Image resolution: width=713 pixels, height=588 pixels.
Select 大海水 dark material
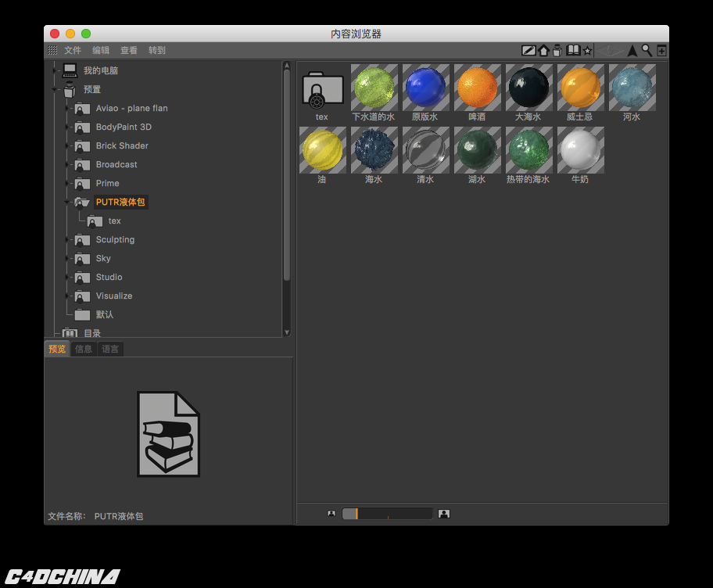pyautogui.click(x=528, y=88)
